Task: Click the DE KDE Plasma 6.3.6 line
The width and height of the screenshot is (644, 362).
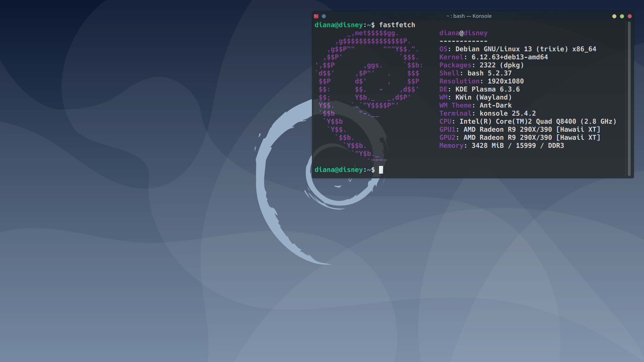Action: coord(479,89)
